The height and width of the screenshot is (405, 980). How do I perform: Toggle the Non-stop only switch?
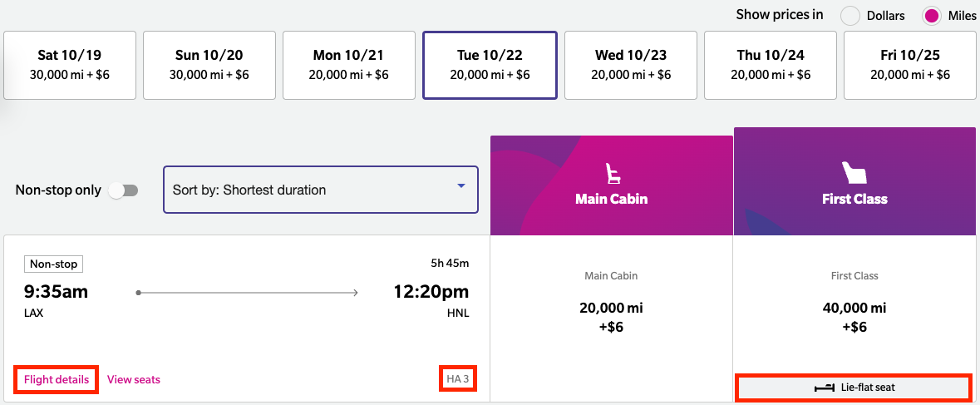point(122,190)
